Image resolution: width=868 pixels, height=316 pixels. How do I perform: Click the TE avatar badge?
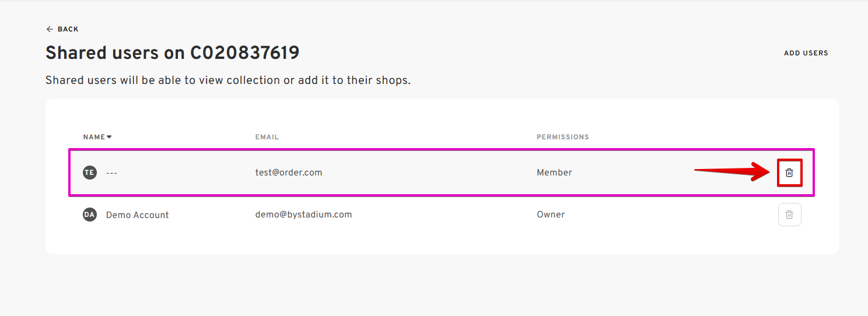[89, 173]
